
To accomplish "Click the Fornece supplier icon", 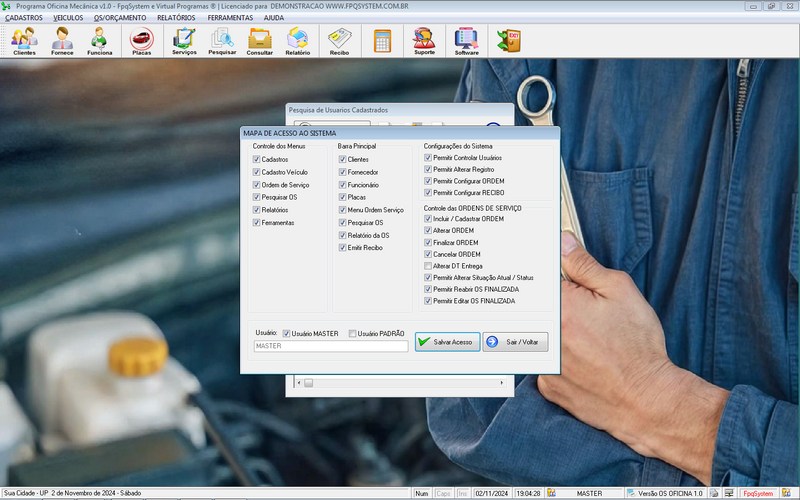I will [x=62, y=40].
